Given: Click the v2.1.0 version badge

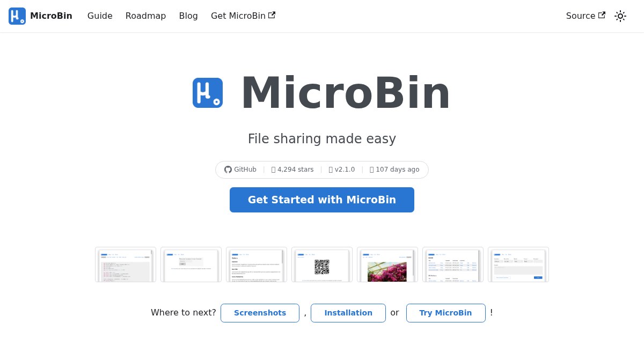Looking at the screenshot, I should [x=341, y=170].
